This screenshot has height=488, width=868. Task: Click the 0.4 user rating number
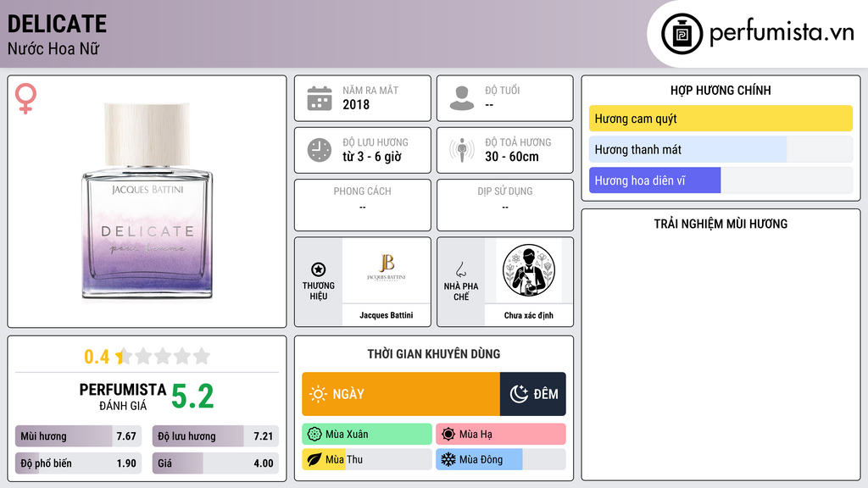(x=97, y=357)
